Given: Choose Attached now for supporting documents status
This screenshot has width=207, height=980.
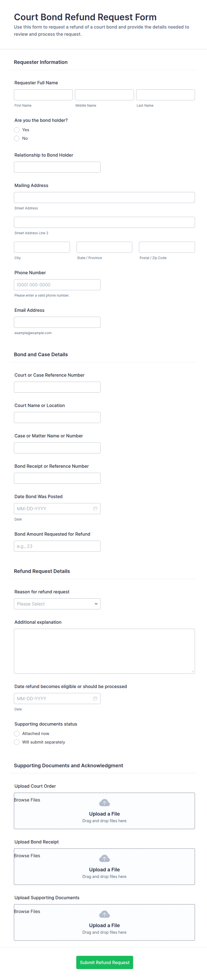Looking at the screenshot, I should tap(17, 734).
